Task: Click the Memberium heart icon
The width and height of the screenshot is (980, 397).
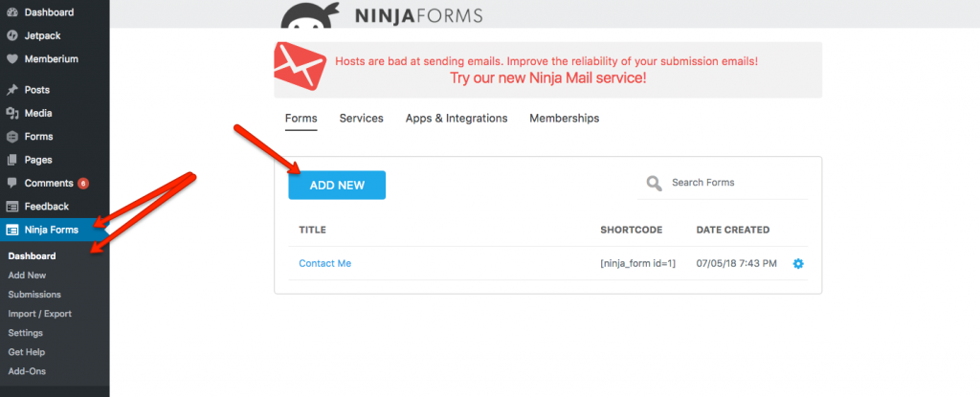Action: 11,59
